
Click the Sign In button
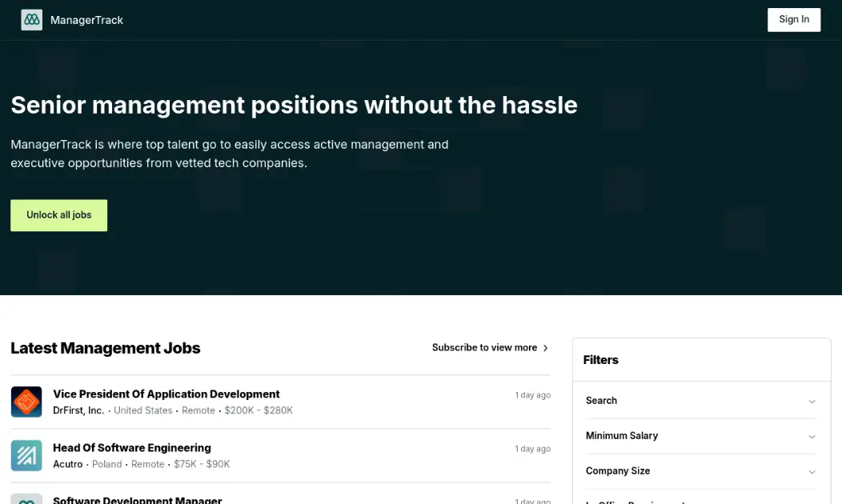coord(793,19)
